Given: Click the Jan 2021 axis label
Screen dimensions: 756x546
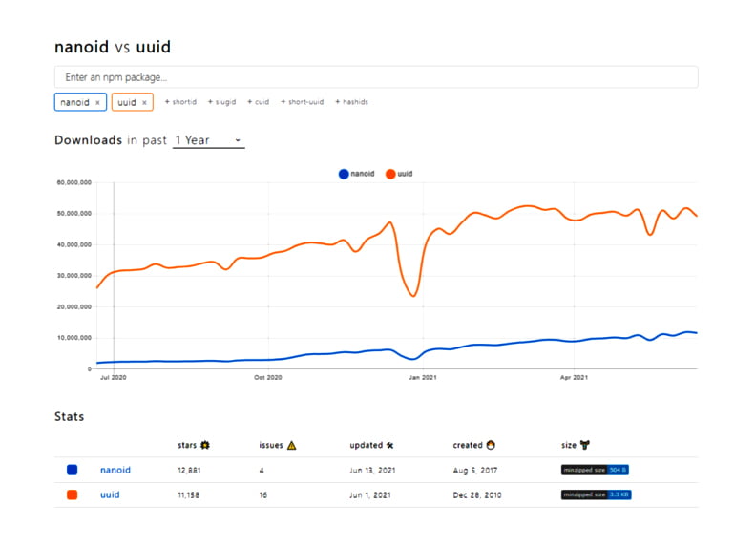Looking at the screenshot, I should 422,378.
